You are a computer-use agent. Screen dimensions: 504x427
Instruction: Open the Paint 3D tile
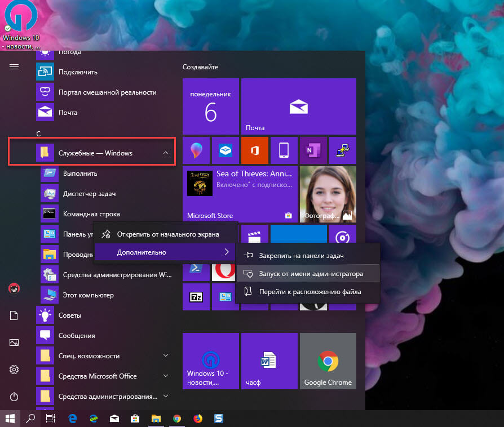click(196, 150)
